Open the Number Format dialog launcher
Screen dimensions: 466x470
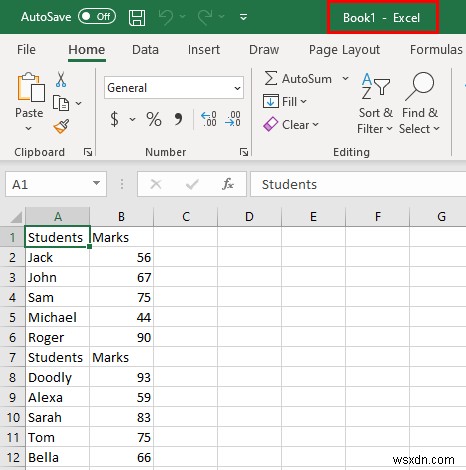(244, 152)
